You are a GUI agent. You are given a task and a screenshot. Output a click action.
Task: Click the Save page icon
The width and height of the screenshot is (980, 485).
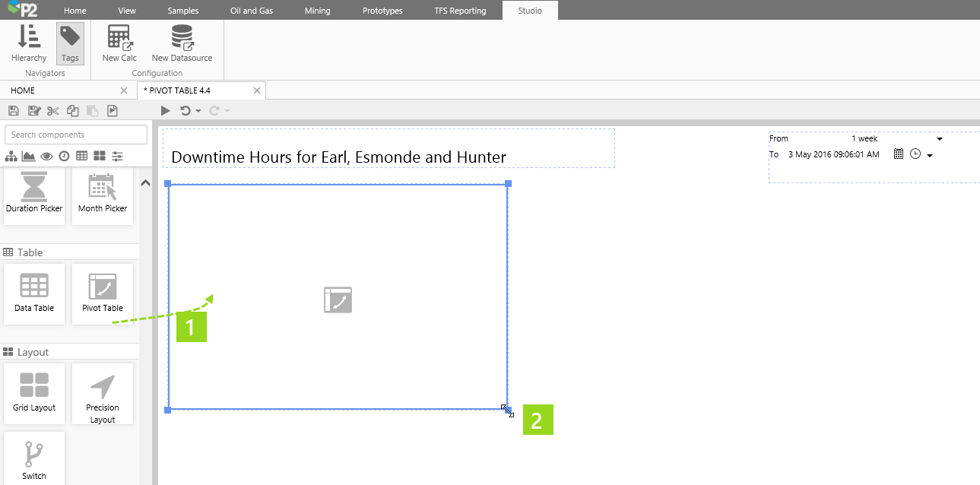(14, 111)
